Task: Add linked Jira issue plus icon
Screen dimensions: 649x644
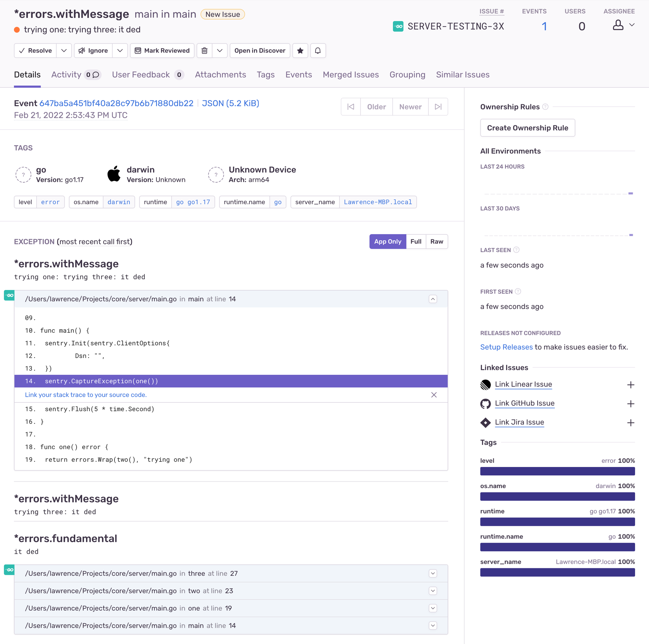Action: 630,423
